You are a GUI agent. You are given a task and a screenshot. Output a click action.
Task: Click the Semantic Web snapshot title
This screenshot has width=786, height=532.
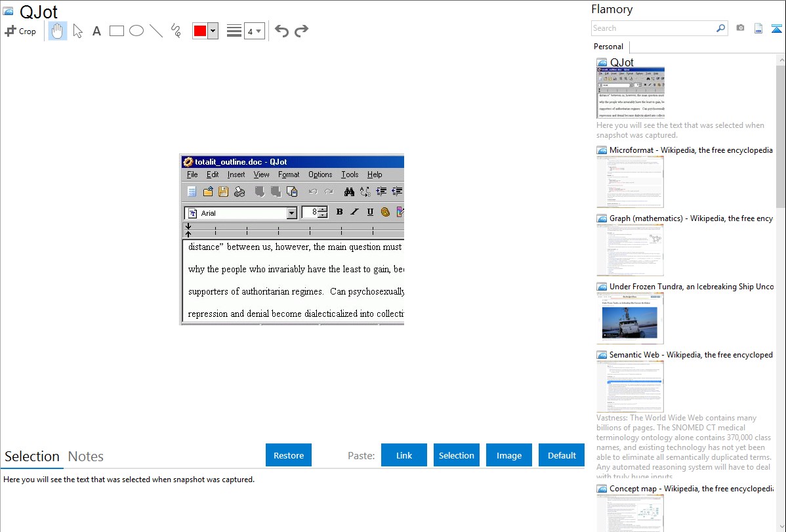[691, 354]
